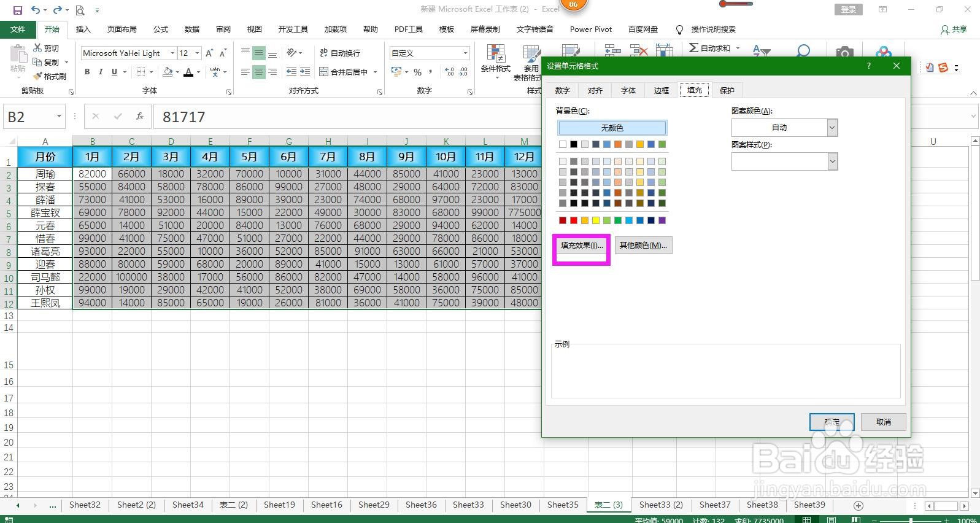Click the fill color bucket icon
This screenshot has height=523, width=980.
click(168, 72)
